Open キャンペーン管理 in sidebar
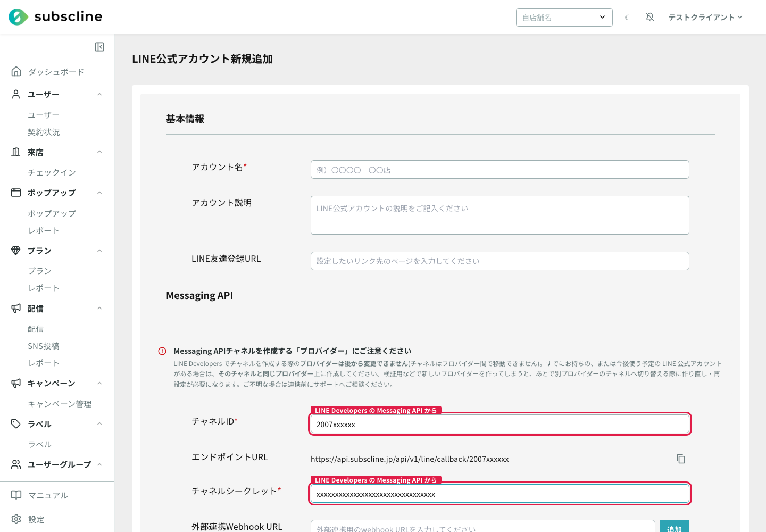Image resolution: width=766 pixels, height=532 pixels. tap(60, 404)
